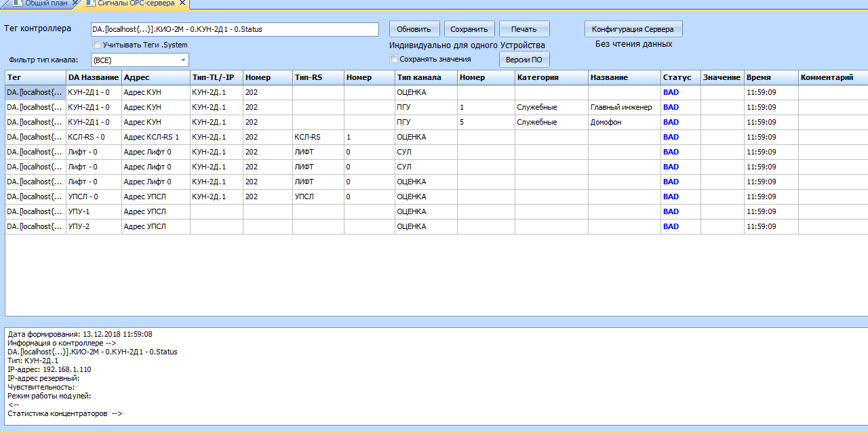The width and height of the screenshot is (868, 433).
Task: Select the Главный инженер row
Action: click(620, 107)
